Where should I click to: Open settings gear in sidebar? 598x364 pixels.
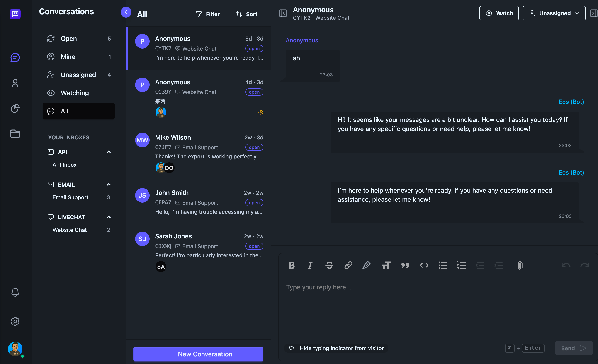click(15, 321)
